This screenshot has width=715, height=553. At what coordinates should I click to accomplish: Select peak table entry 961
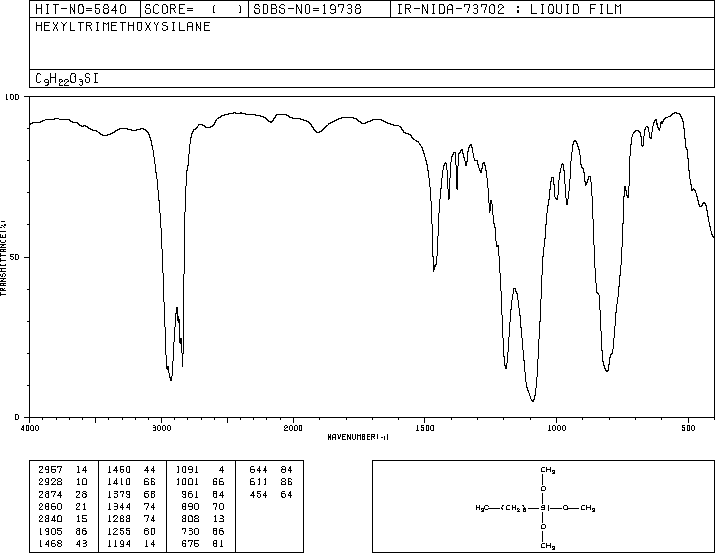pyautogui.click(x=191, y=495)
